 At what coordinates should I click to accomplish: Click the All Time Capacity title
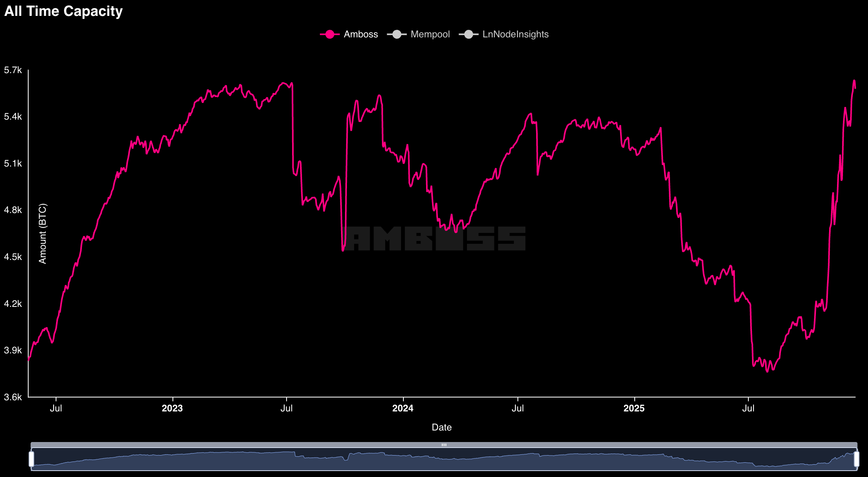64,11
